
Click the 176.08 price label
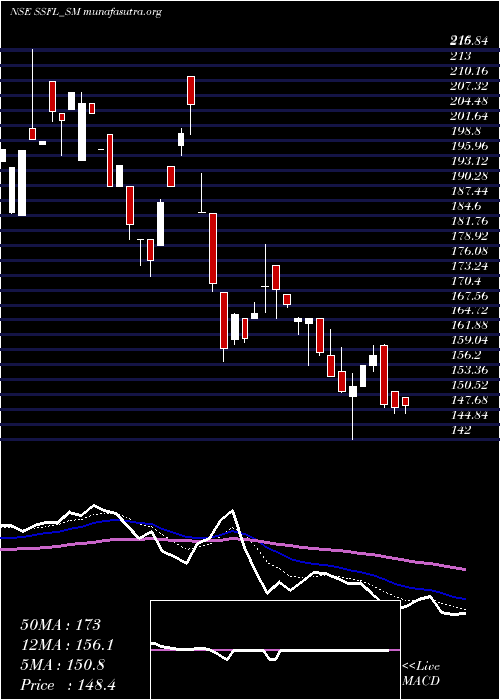(x=469, y=250)
